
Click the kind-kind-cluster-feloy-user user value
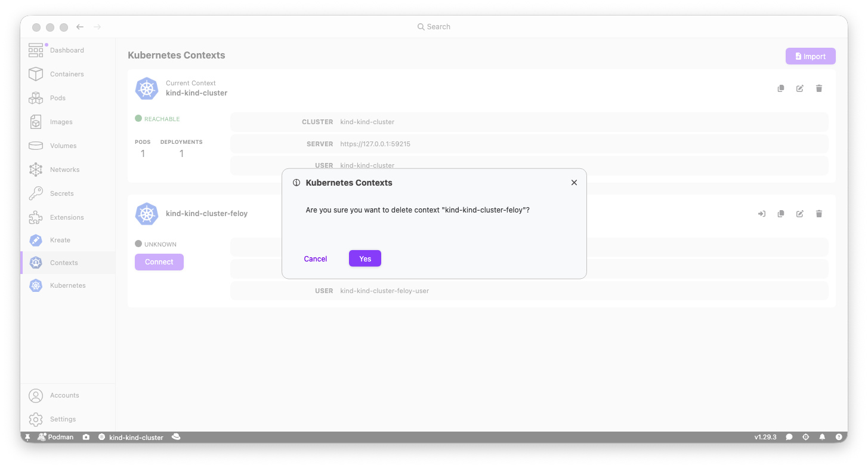(385, 291)
